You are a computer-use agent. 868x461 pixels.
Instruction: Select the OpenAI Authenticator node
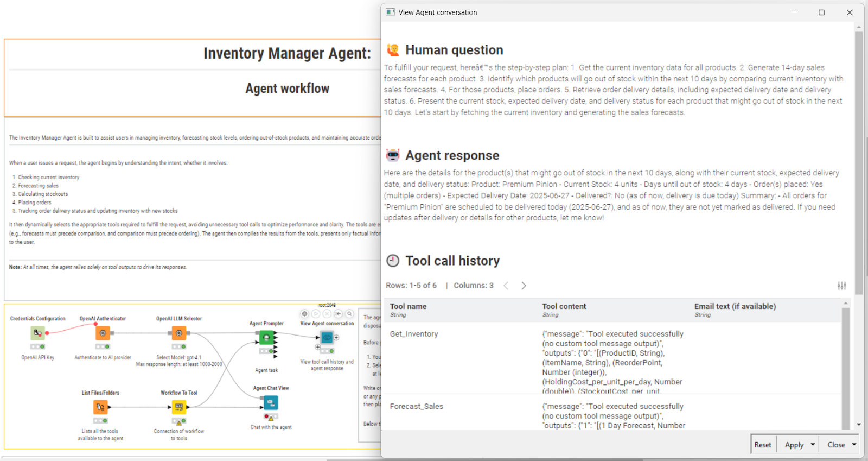pyautogui.click(x=103, y=333)
